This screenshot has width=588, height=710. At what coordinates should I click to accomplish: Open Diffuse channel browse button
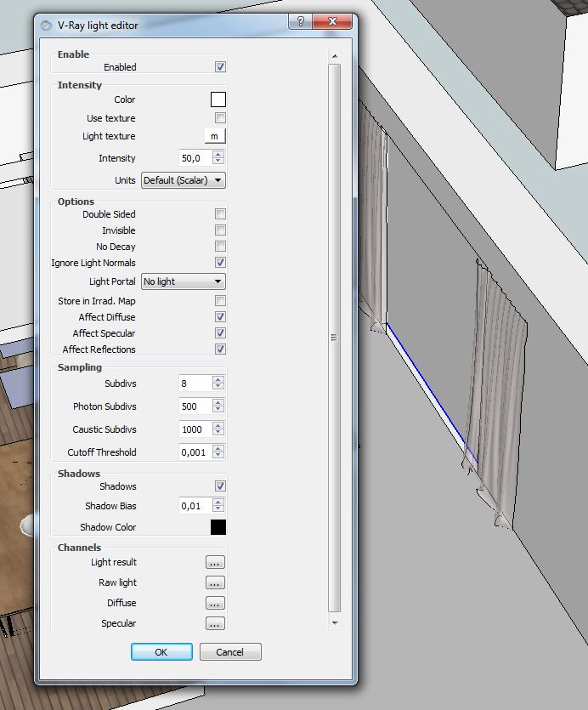coord(215,603)
